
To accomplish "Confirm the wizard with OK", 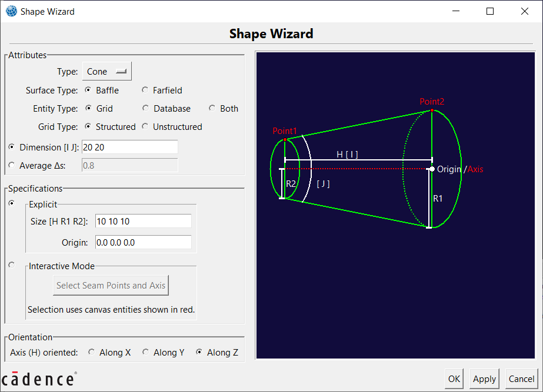I will pyautogui.click(x=454, y=379).
